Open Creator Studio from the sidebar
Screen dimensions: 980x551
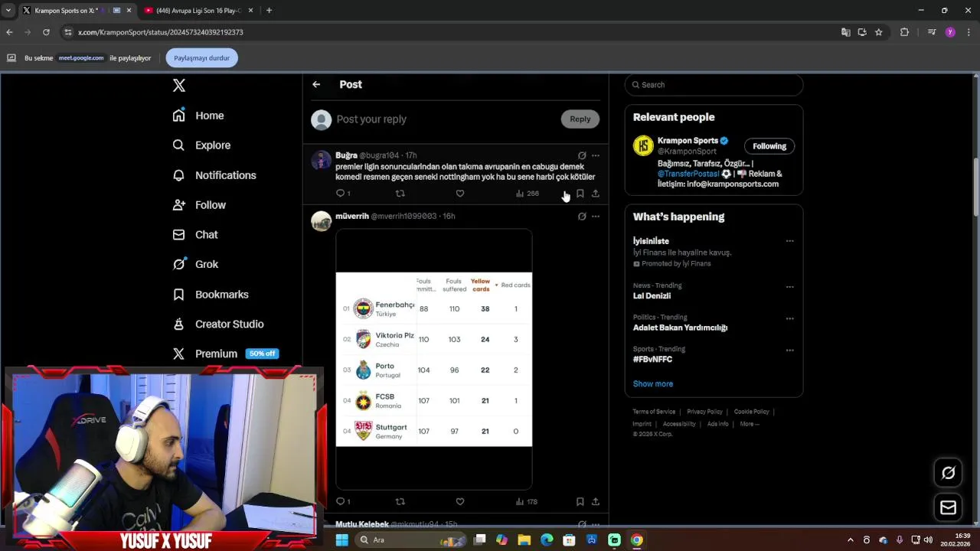(x=219, y=324)
